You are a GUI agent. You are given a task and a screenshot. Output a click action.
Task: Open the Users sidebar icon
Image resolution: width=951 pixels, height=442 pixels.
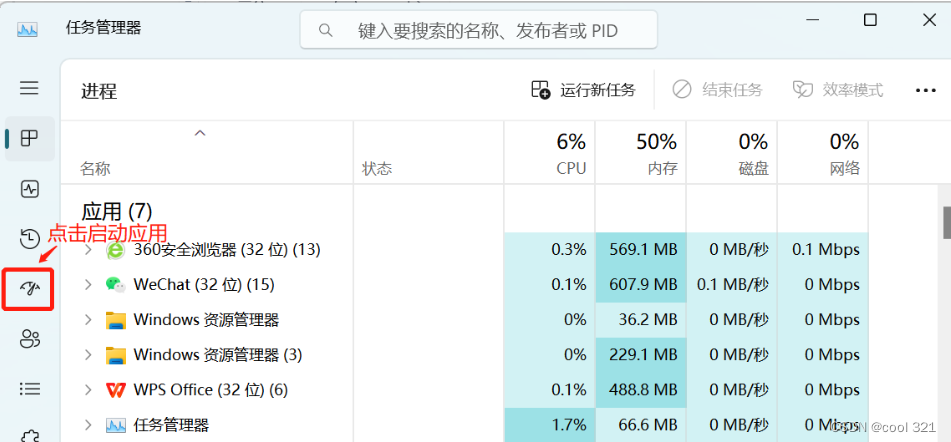[x=30, y=339]
